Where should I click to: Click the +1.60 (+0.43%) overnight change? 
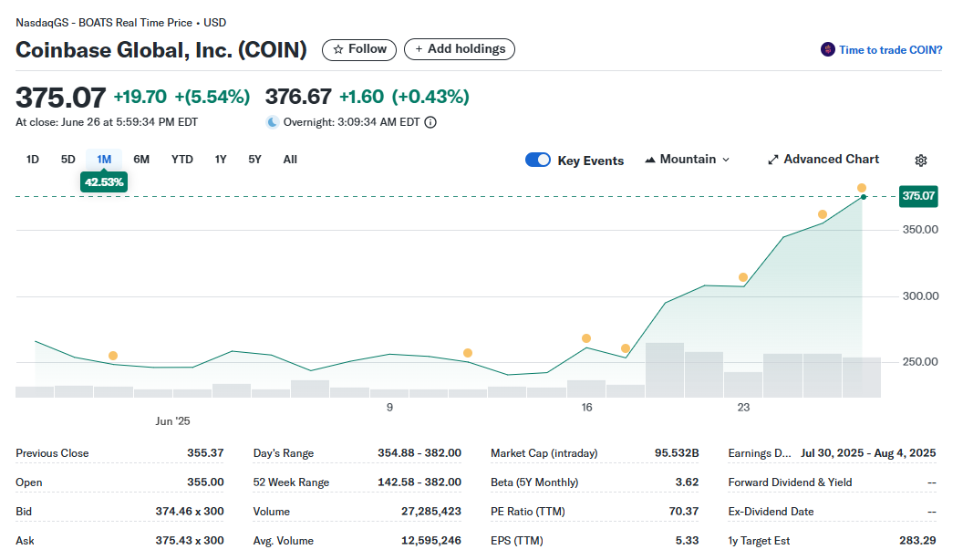404,97
